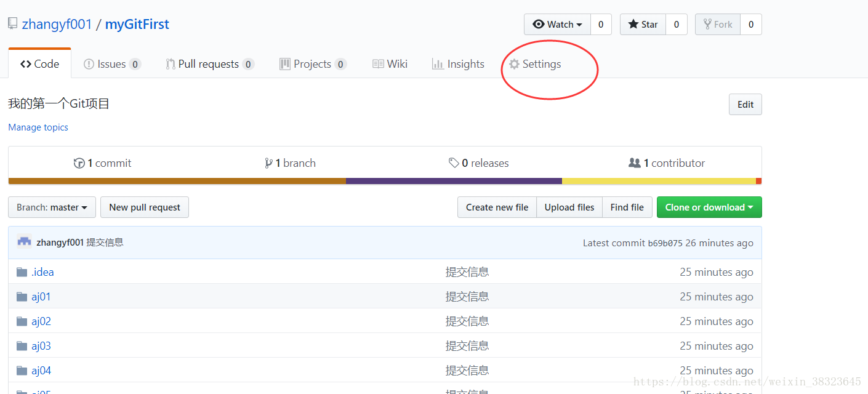Click the folder icon for aj02

22,321
